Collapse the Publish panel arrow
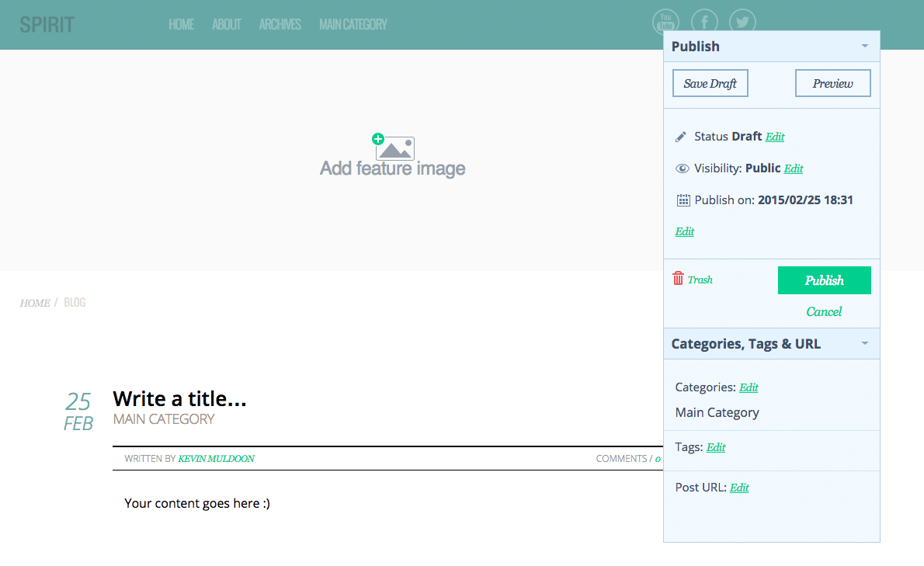 pyautogui.click(x=864, y=46)
